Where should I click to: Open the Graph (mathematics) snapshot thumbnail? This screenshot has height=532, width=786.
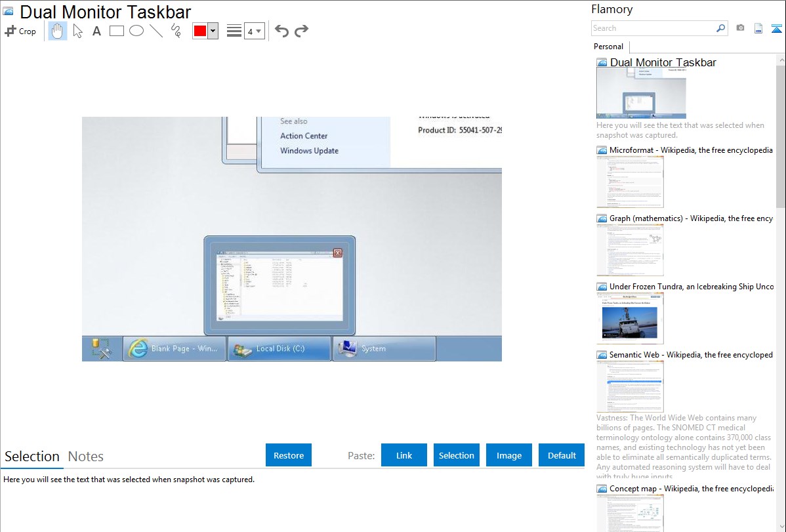630,250
